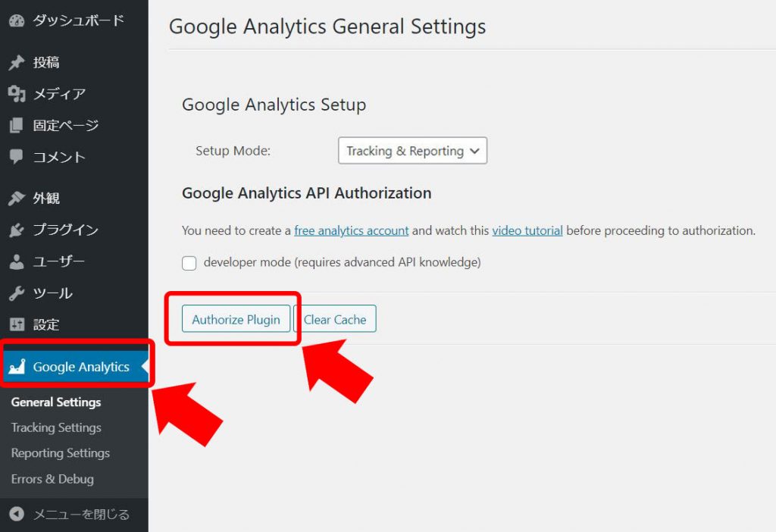Open Errors & Debug submenu item
The width and height of the screenshot is (776, 532).
pos(52,479)
